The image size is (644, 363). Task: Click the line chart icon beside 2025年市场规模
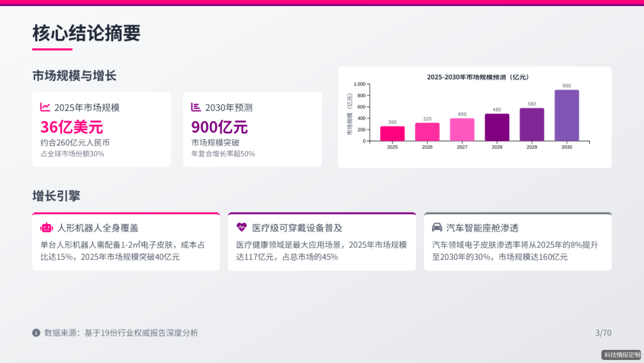pos(45,107)
